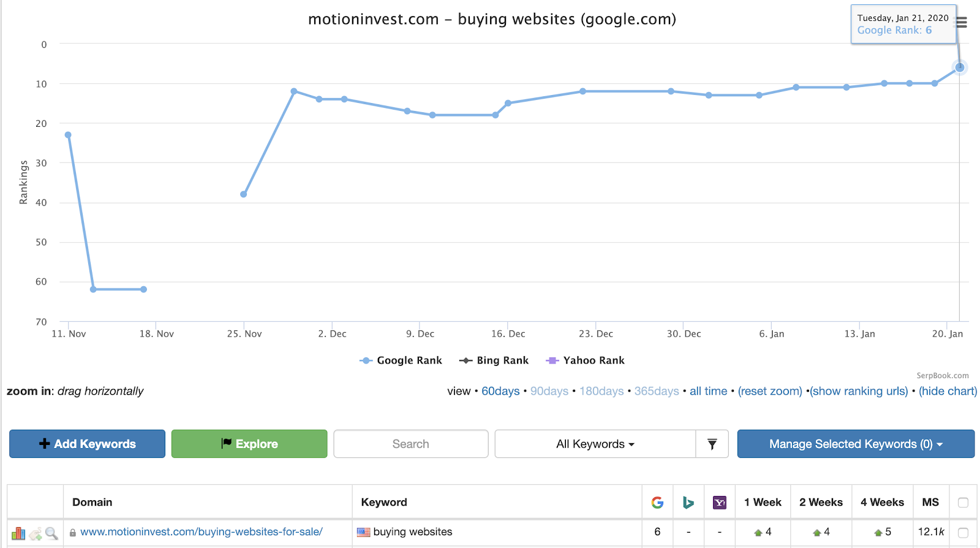Click the Yahoo column header icon
This screenshot has width=980, height=548.
pos(720,503)
